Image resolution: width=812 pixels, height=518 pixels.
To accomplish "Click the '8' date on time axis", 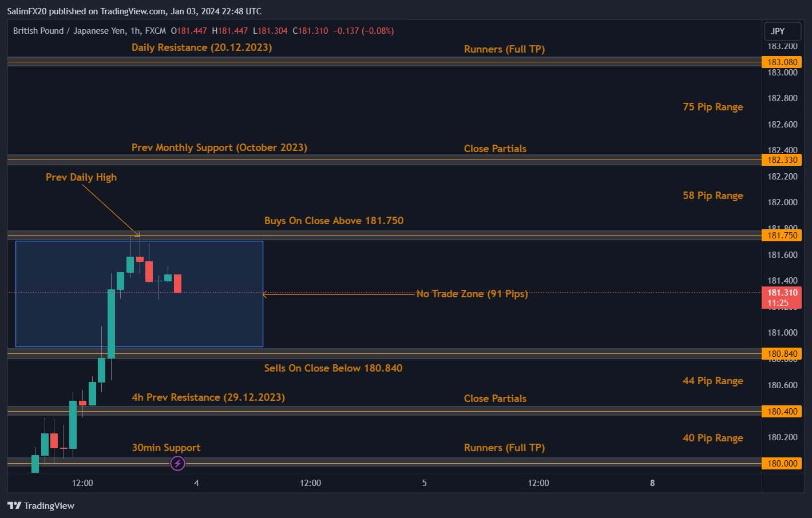I will tap(652, 483).
